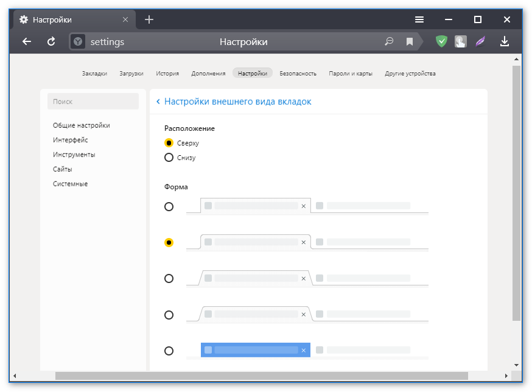This screenshot has height=392, width=532.
Task: Open the green Protect shield icon
Action: click(442, 41)
